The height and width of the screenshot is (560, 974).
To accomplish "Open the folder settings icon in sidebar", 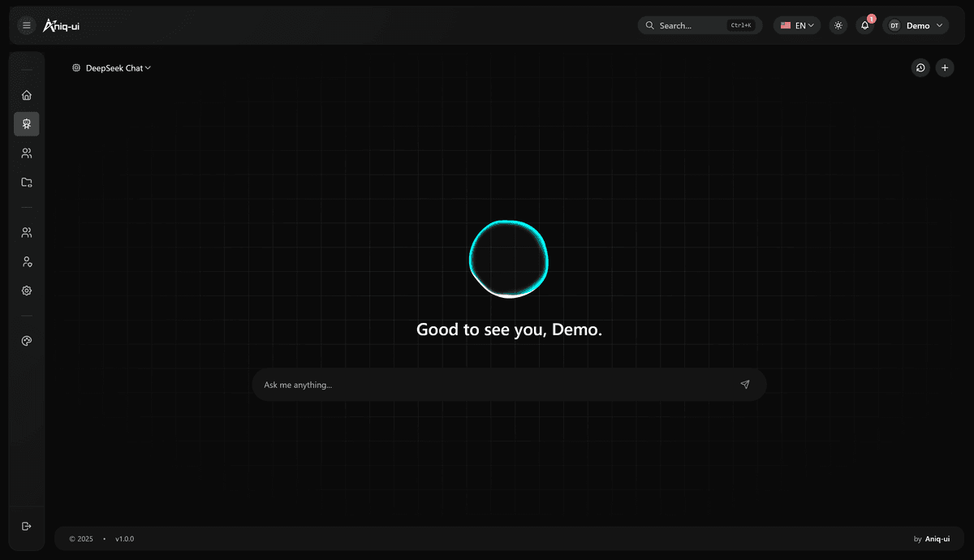I will (27, 183).
